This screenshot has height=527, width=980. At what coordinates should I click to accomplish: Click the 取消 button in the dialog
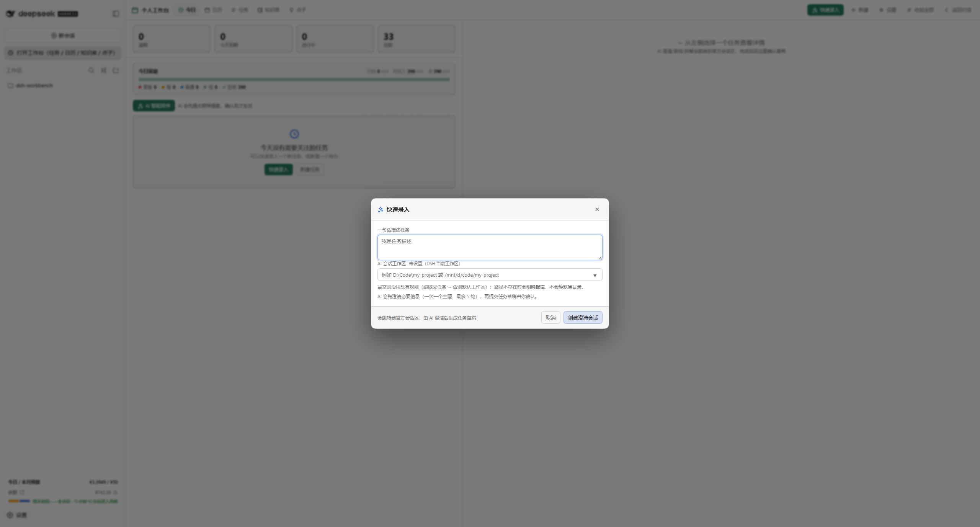550,318
